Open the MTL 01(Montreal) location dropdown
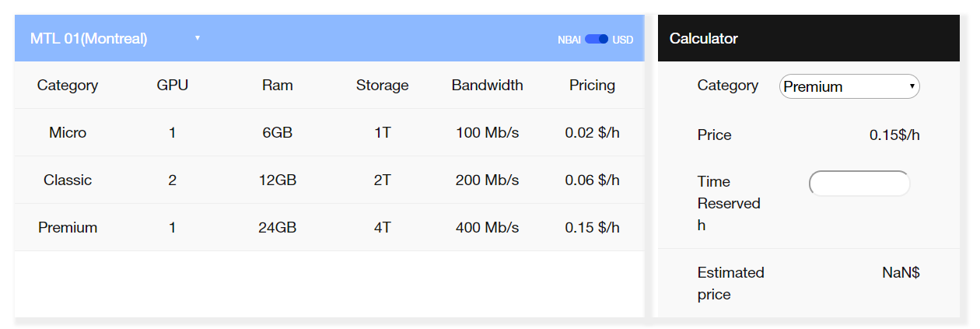Viewport: 980px width, 329px height. [115, 38]
